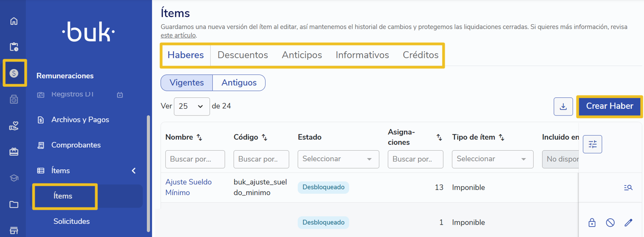This screenshot has width=644, height=237.
Task: Open the hand with heart benefits icon
Action: pyautogui.click(x=14, y=126)
